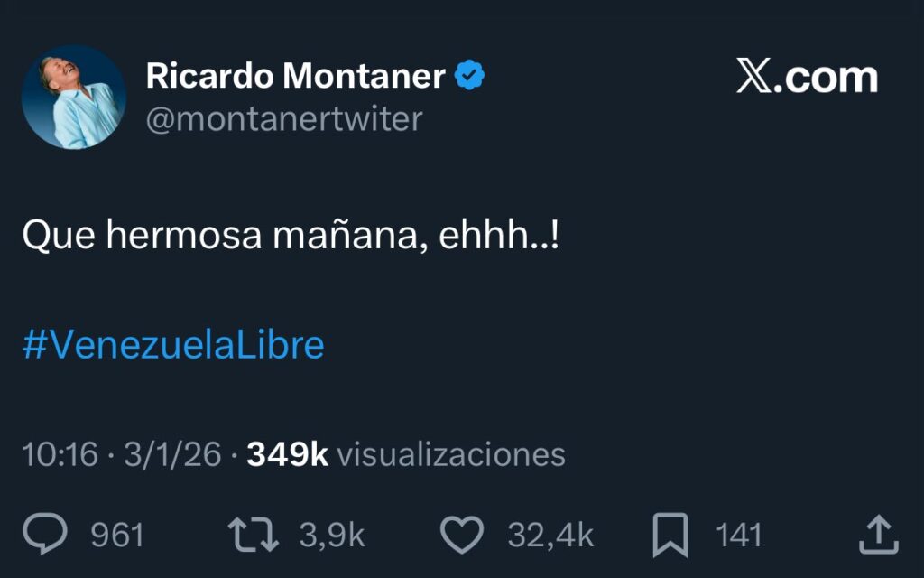Click the 10:16 timestamp
The width and height of the screenshot is (924, 578).
[60, 454]
